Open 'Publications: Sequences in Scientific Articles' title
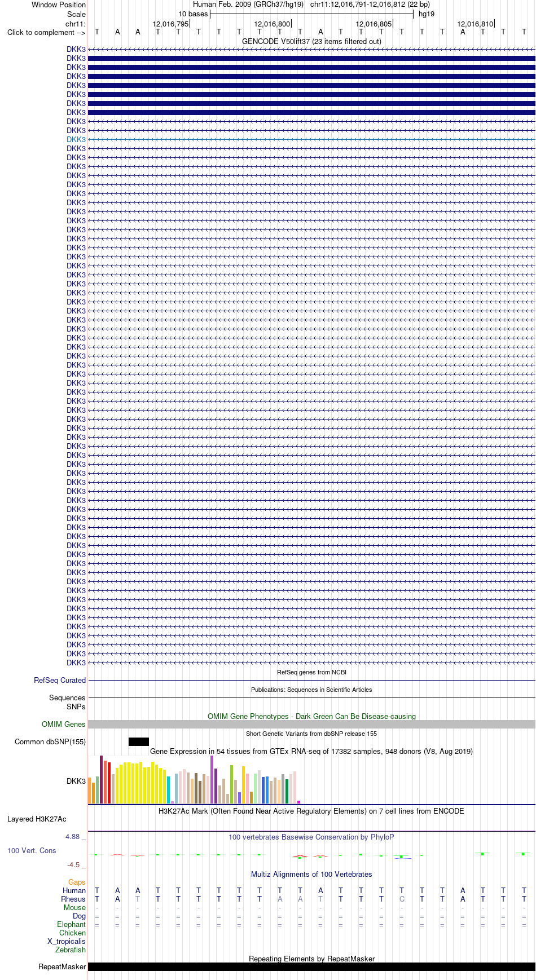Screen dimensions: 536x980 (x=311, y=690)
